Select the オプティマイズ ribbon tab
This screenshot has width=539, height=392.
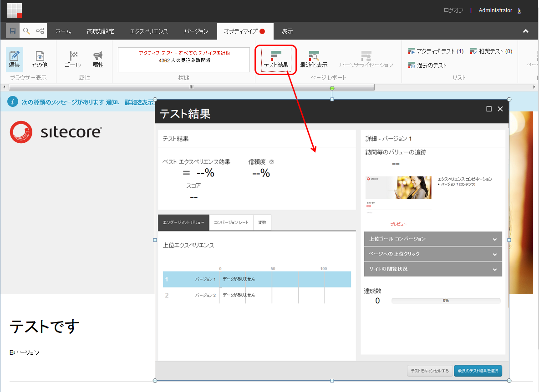tap(245, 31)
